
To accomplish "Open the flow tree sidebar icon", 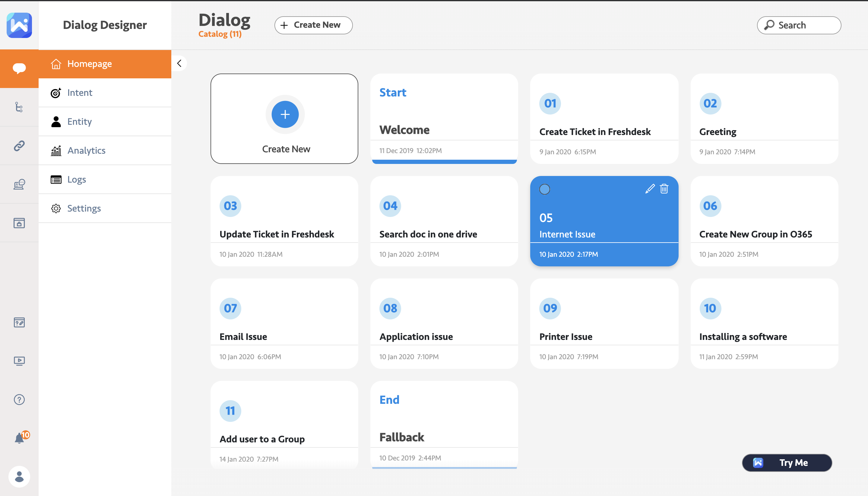I will (x=19, y=107).
